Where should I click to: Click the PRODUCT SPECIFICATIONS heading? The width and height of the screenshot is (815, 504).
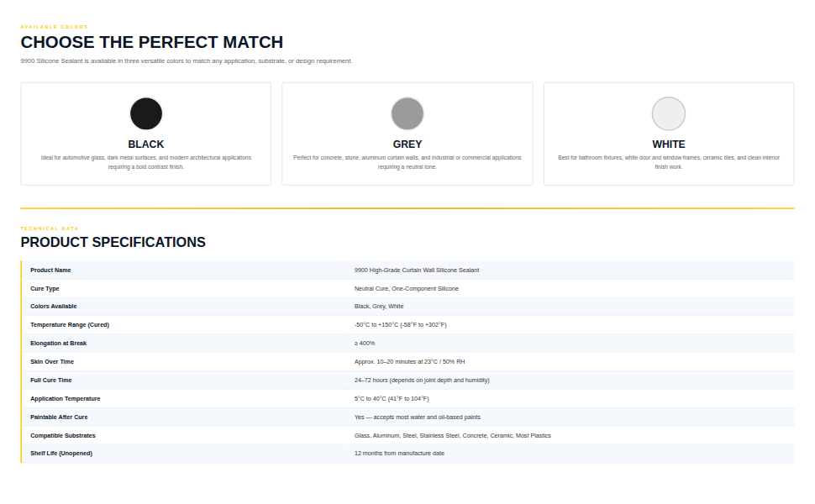pyautogui.click(x=113, y=242)
